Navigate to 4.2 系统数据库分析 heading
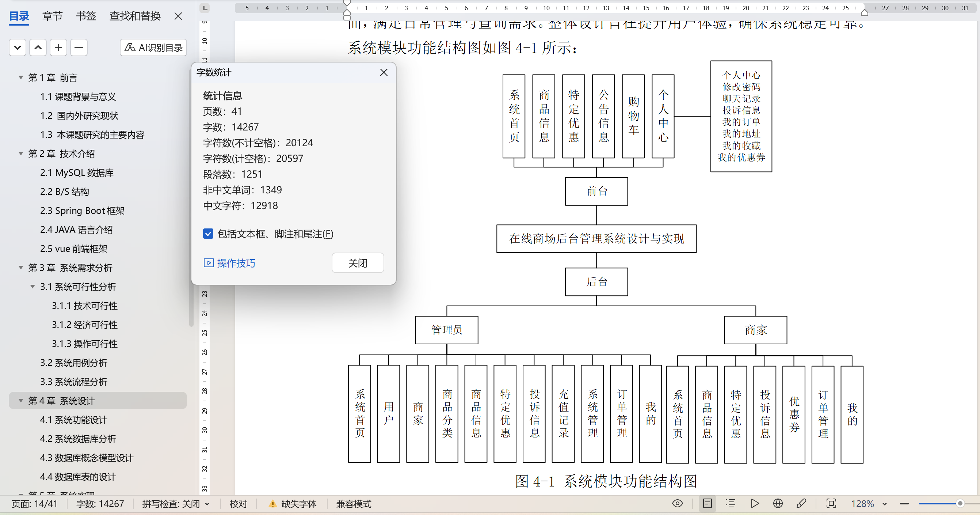 [x=77, y=439]
